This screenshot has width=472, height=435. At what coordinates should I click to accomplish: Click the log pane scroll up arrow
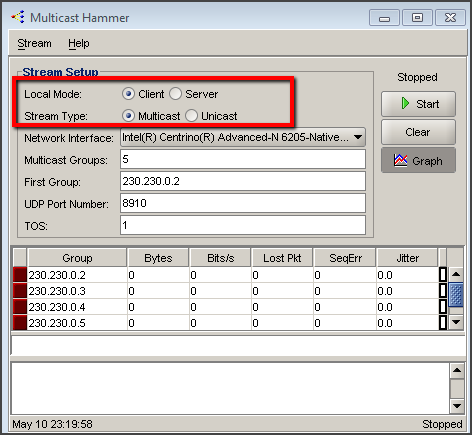(x=457, y=370)
